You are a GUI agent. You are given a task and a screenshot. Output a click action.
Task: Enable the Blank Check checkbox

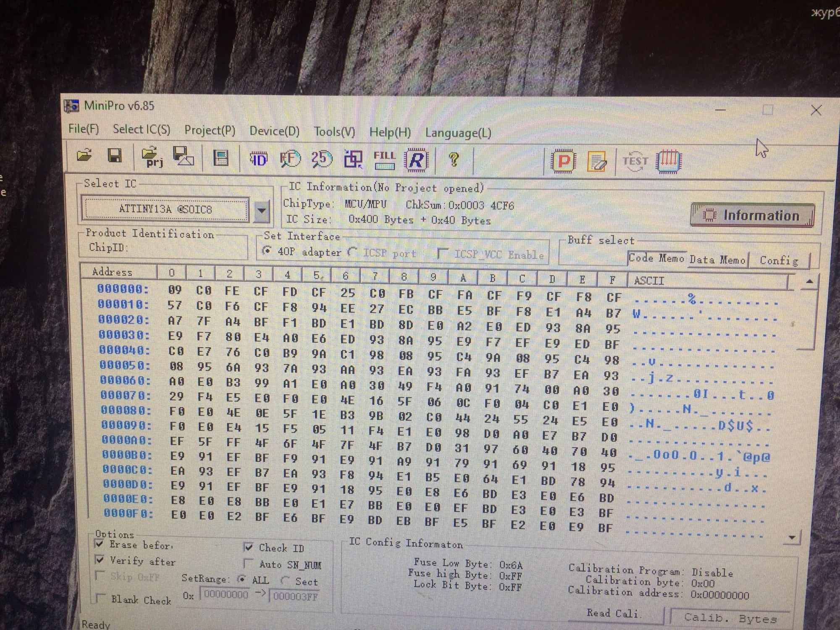pos(100,598)
